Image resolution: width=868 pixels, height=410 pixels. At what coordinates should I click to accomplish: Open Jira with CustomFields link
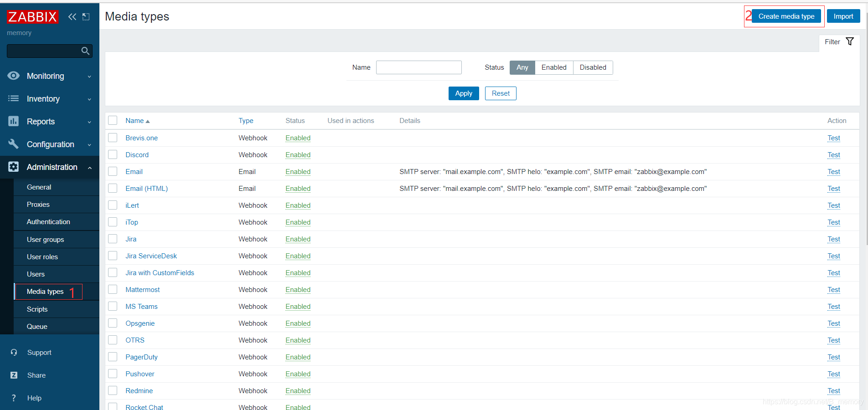[160, 273]
